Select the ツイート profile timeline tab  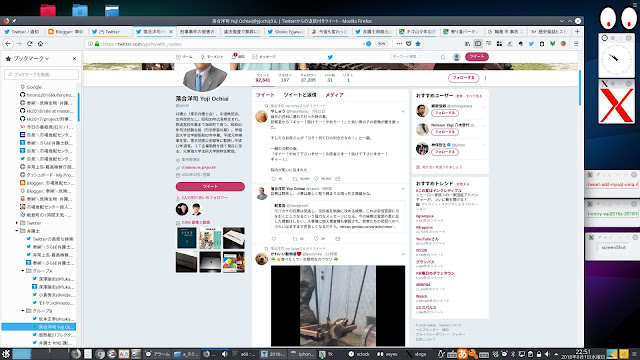tap(265, 95)
